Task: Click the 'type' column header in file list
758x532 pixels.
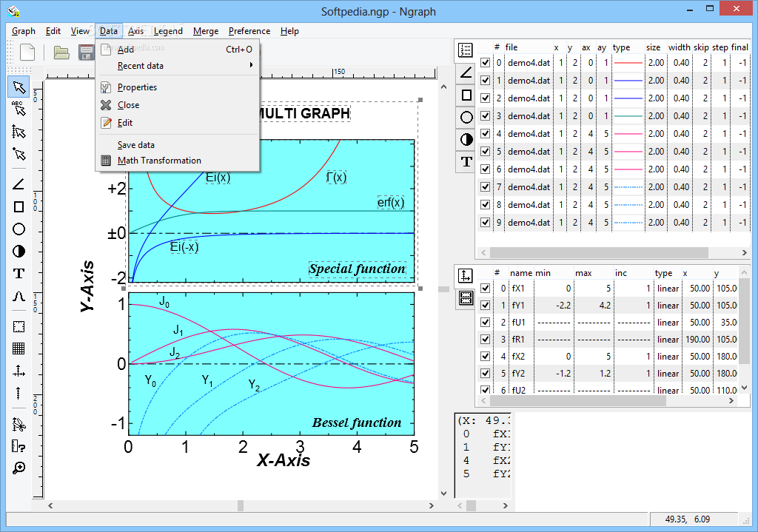Action: tap(621, 47)
